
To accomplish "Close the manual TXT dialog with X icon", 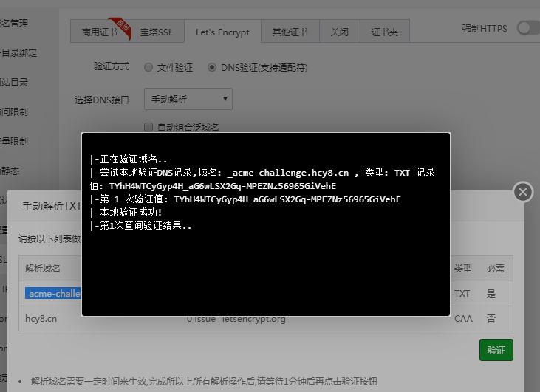I will click(523, 192).
